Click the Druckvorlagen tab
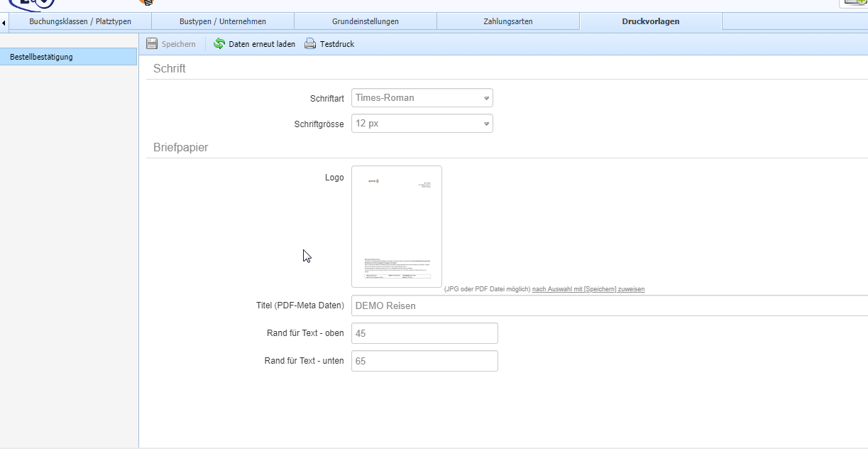This screenshot has height=449, width=868. 651,21
